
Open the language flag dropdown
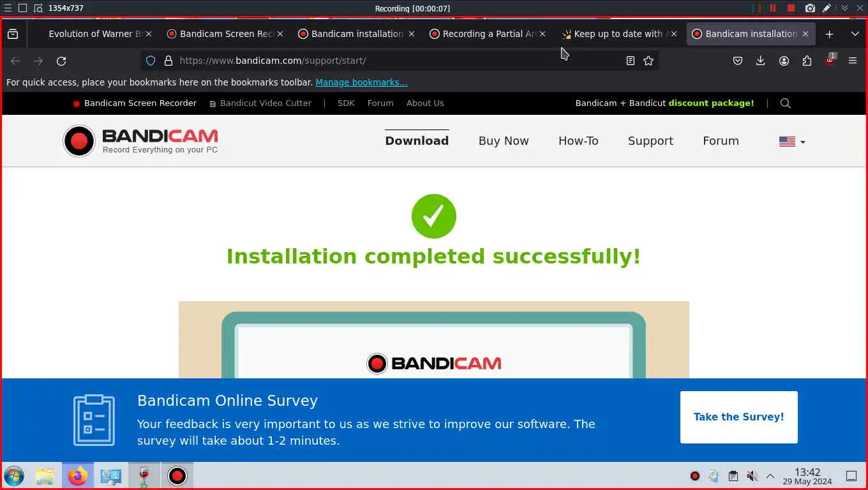pos(792,142)
